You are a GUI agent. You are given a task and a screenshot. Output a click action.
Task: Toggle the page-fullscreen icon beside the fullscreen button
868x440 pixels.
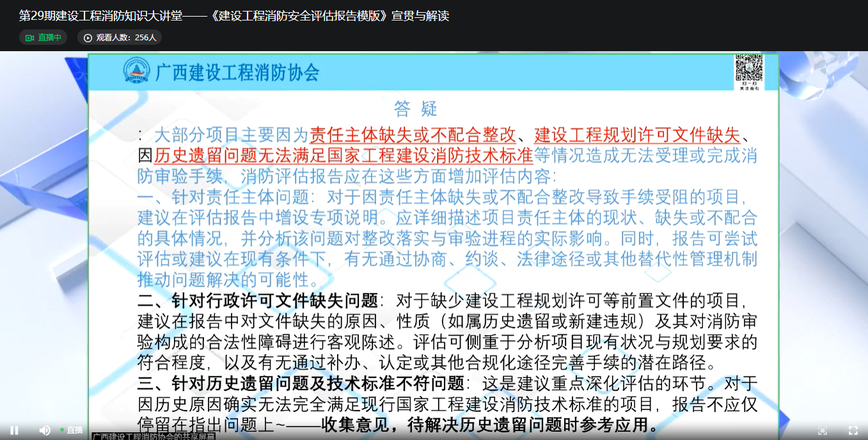coord(823,430)
